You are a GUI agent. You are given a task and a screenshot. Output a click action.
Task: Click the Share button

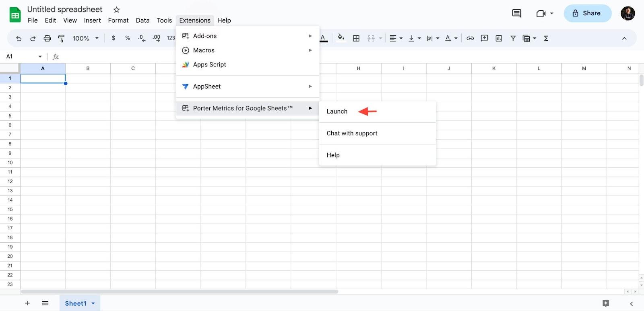pyautogui.click(x=587, y=13)
